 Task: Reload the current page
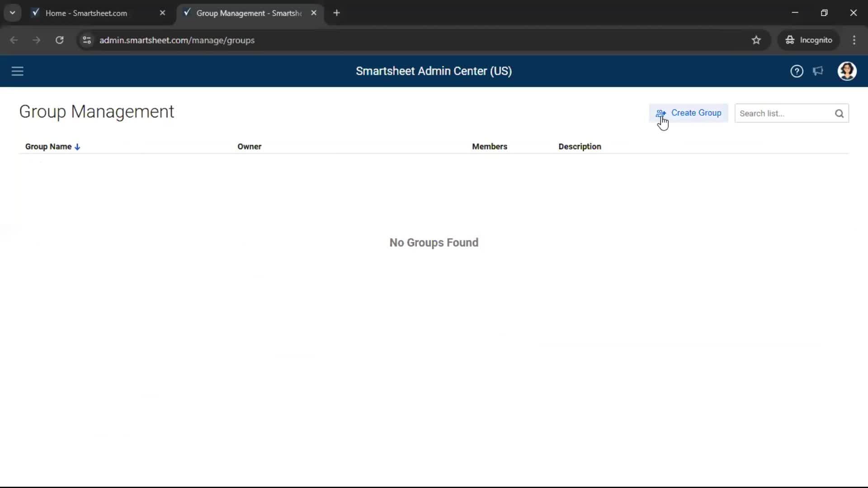pos(59,40)
